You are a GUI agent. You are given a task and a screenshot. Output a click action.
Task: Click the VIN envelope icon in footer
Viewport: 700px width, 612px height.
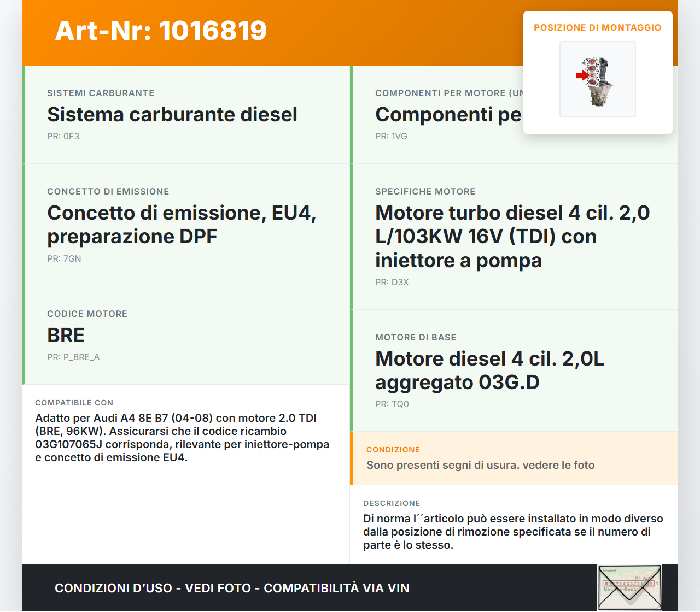coord(629,588)
